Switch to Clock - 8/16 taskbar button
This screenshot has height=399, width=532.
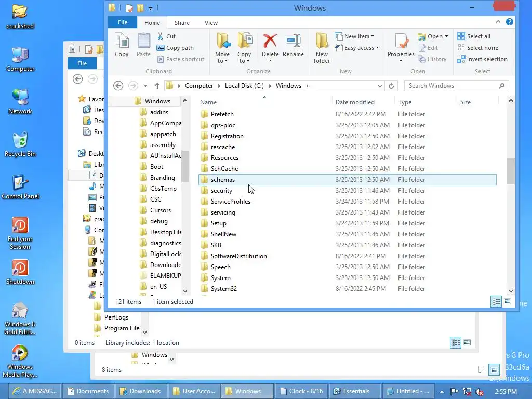click(x=301, y=391)
